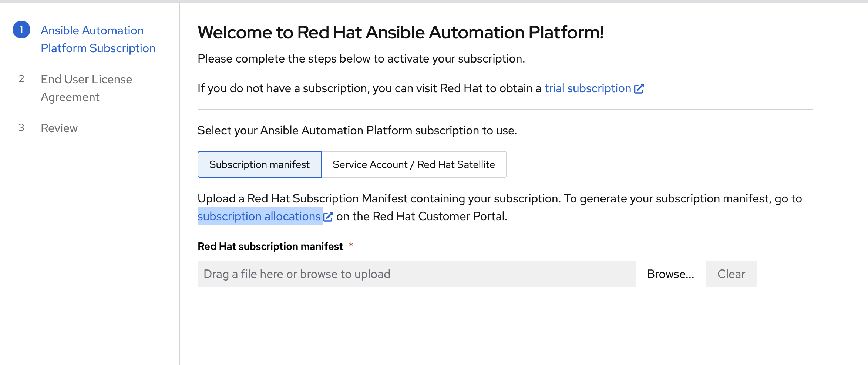This screenshot has height=365, width=868.
Task: Click the blue step 1 circle
Action: coord(21,30)
